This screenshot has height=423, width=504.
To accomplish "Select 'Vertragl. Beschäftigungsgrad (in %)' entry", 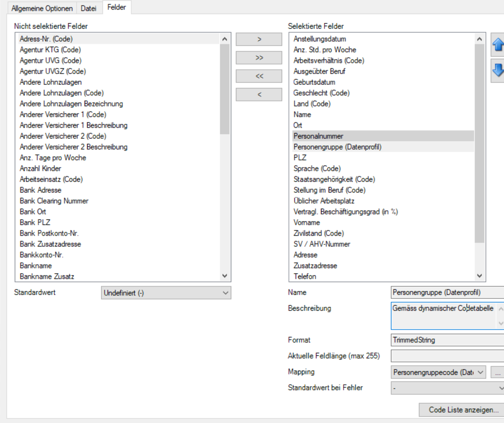I will coord(383,212).
